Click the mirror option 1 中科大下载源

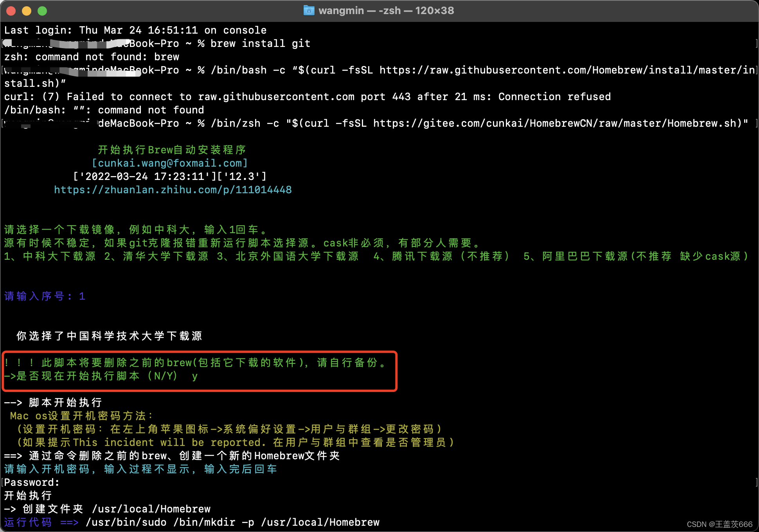click(x=50, y=256)
